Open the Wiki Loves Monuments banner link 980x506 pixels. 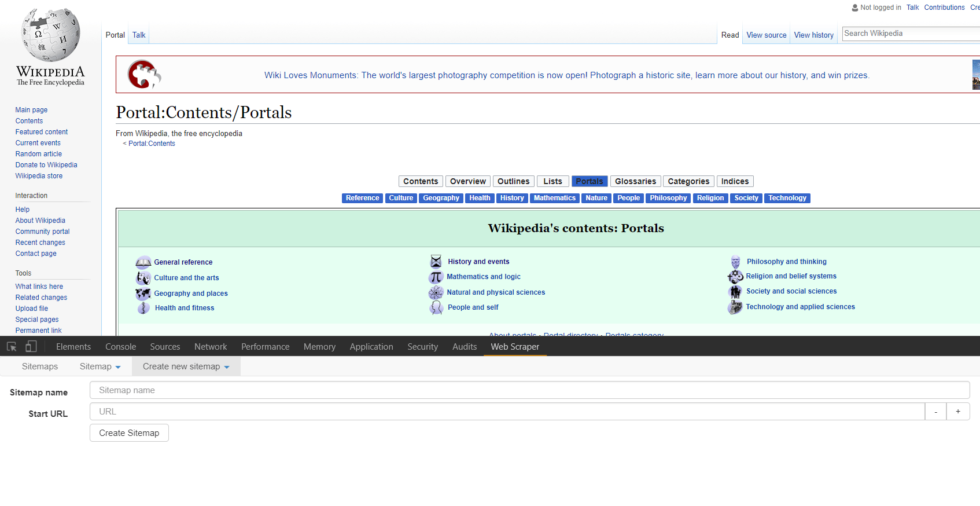567,75
